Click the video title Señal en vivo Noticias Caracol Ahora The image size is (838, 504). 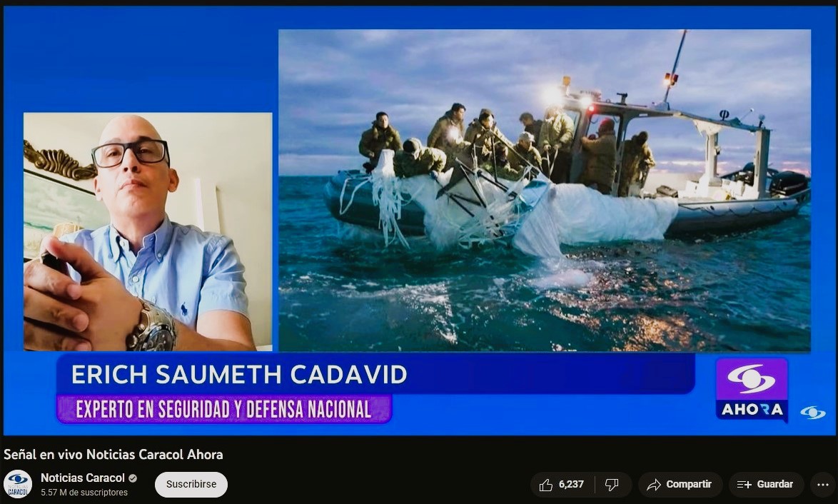pos(113,455)
